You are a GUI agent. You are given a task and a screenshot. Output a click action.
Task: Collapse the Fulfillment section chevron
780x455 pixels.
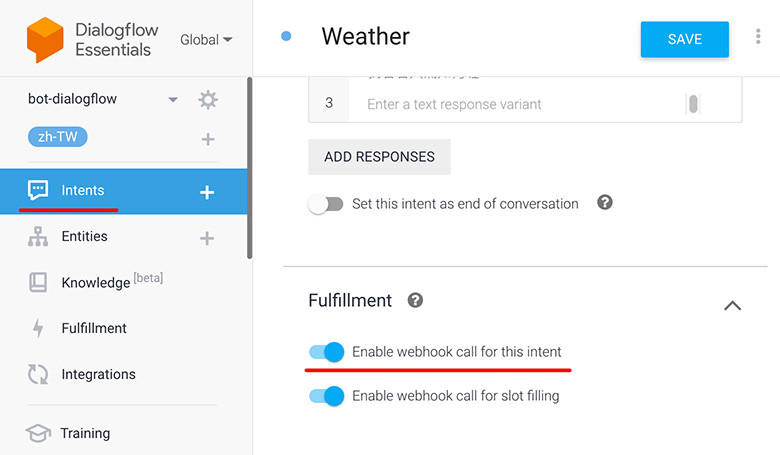(x=732, y=305)
